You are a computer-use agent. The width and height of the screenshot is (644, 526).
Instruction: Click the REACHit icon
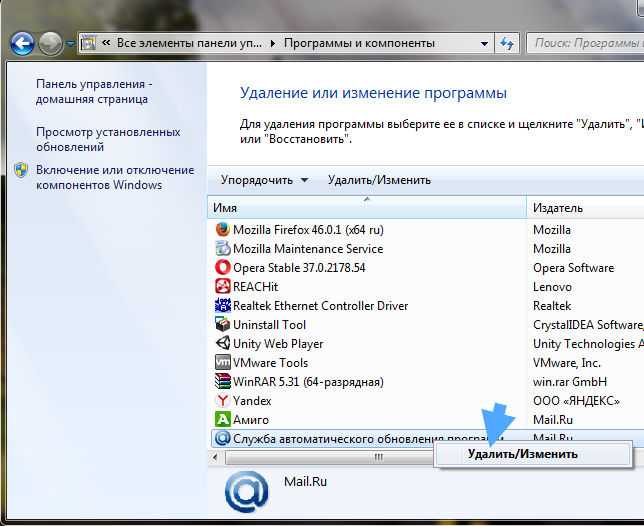pyautogui.click(x=223, y=286)
